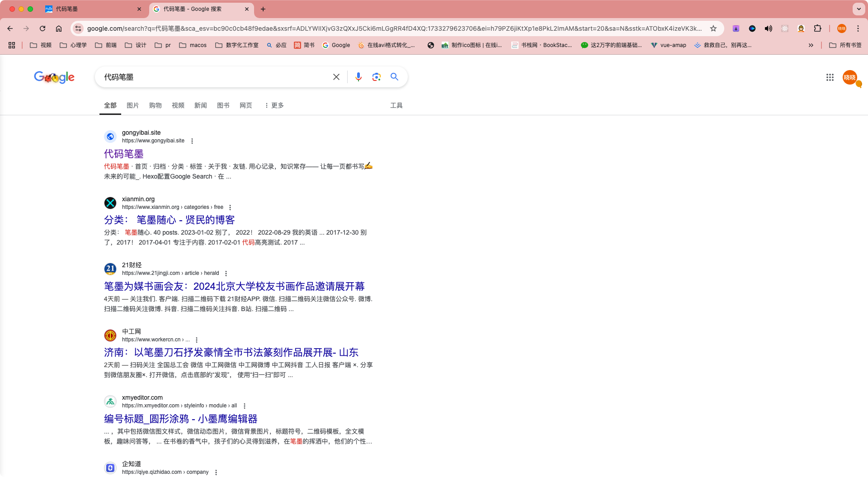
Task: Select the 网页 search tab
Action: pyautogui.click(x=246, y=105)
